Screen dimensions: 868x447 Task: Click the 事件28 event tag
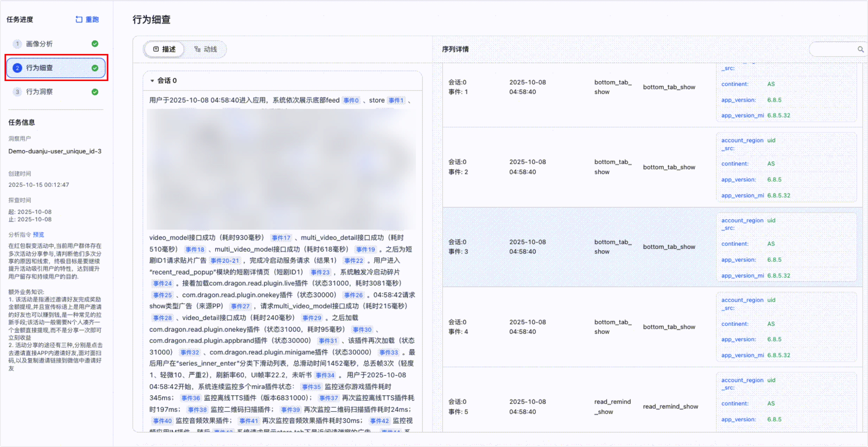pyautogui.click(x=162, y=318)
